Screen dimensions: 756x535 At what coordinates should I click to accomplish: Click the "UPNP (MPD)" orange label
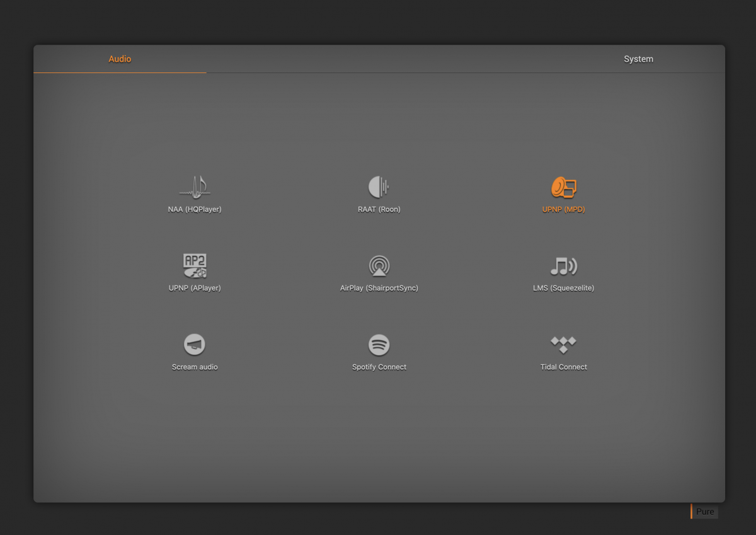(563, 209)
